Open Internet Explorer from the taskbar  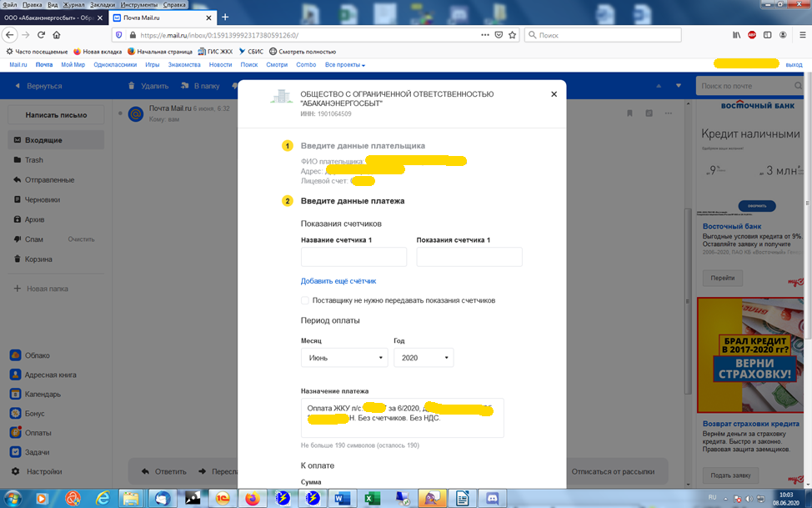pyautogui.click(x=102, y=499)
